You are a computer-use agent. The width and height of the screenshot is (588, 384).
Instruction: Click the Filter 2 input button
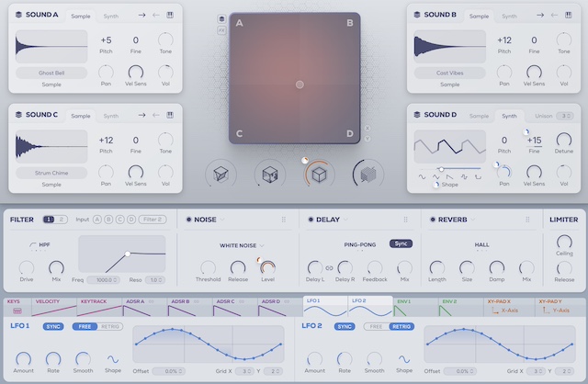[x=152, y=220]
